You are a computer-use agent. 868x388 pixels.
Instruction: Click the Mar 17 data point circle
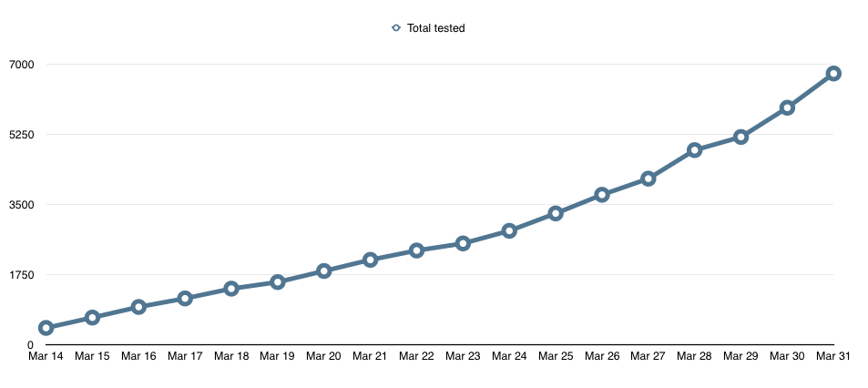pos(185,298)
